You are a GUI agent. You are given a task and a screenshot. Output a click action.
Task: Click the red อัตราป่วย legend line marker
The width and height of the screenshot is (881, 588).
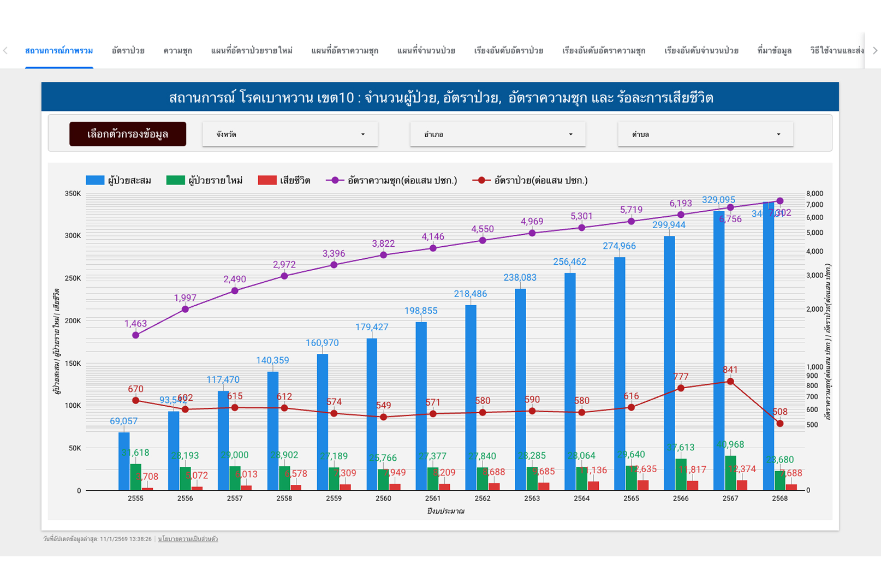pyautogui.click(x=481, y=181)
